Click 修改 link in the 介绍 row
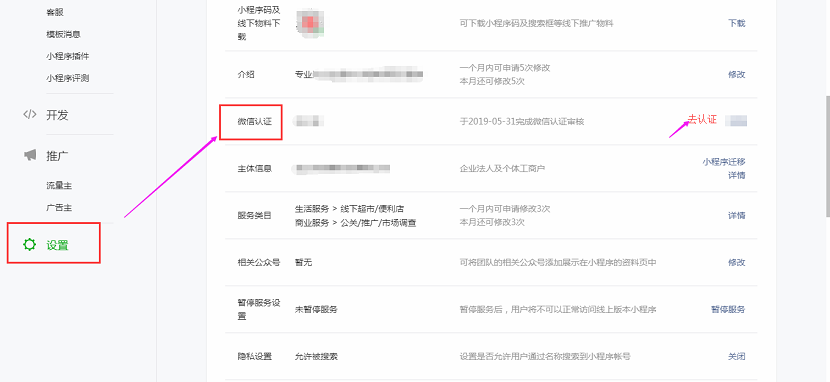Viewport: 830px width, 382px height. (736, 75)
